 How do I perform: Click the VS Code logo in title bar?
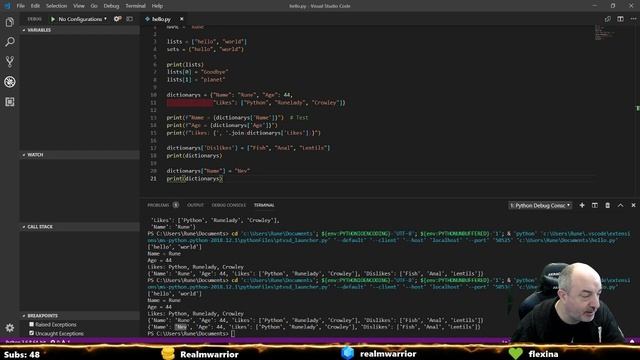(x=7, y=6)
